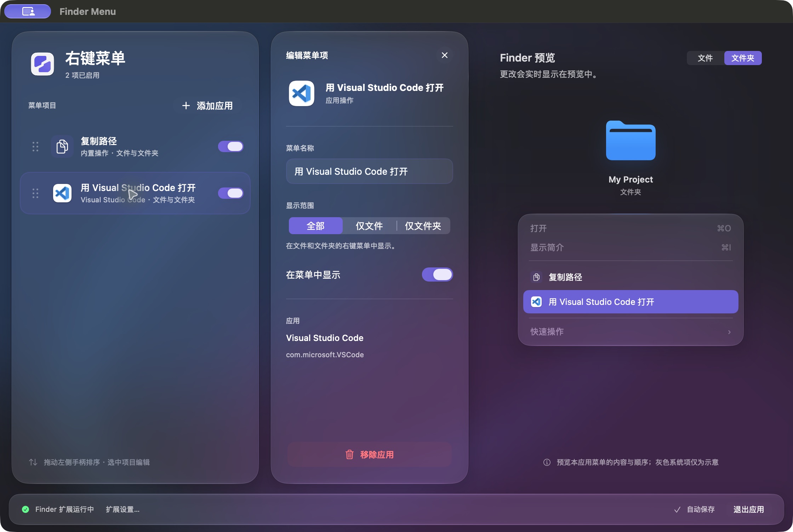Click the copy icon beside 复制路径 in preview menu
Image resolution: width=793 pixels, height=532 pixels.
pyautogui.click(x=536, y=277)
